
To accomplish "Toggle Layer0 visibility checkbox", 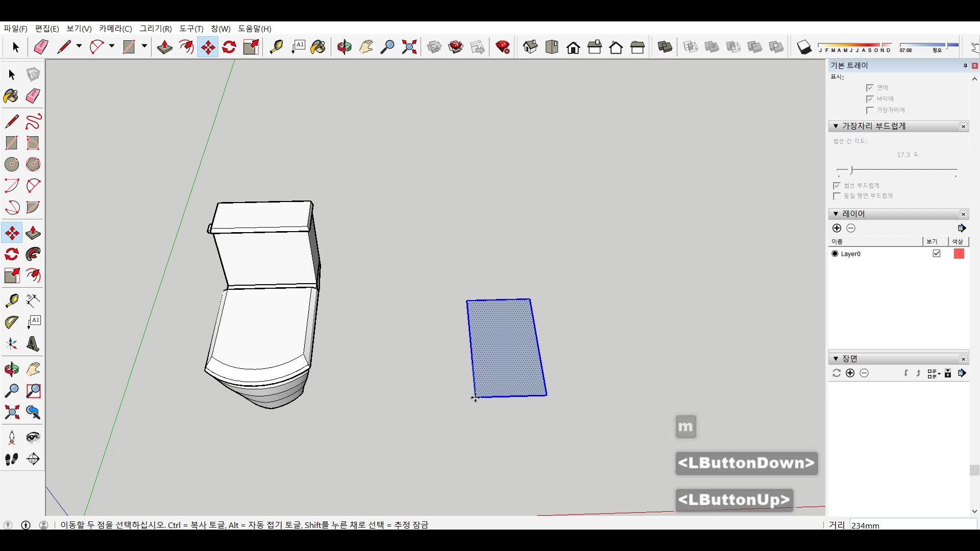I will pos(937,254).
